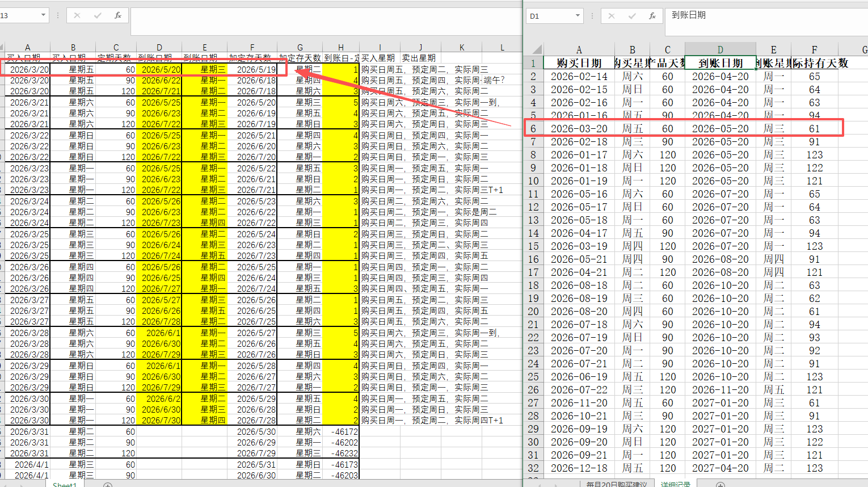
Task: Add a new sheet next to Sheet1
Action: tap(108, 485)
